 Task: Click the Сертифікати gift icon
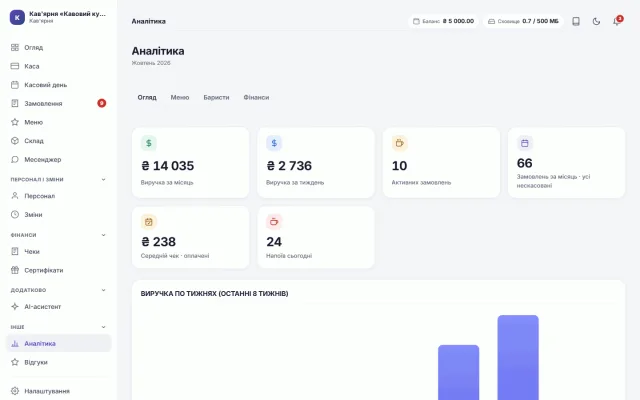click(15, 270)
